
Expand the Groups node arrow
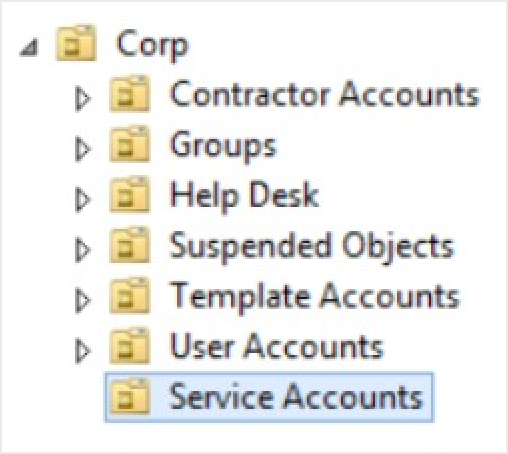[x=83, y=149]
